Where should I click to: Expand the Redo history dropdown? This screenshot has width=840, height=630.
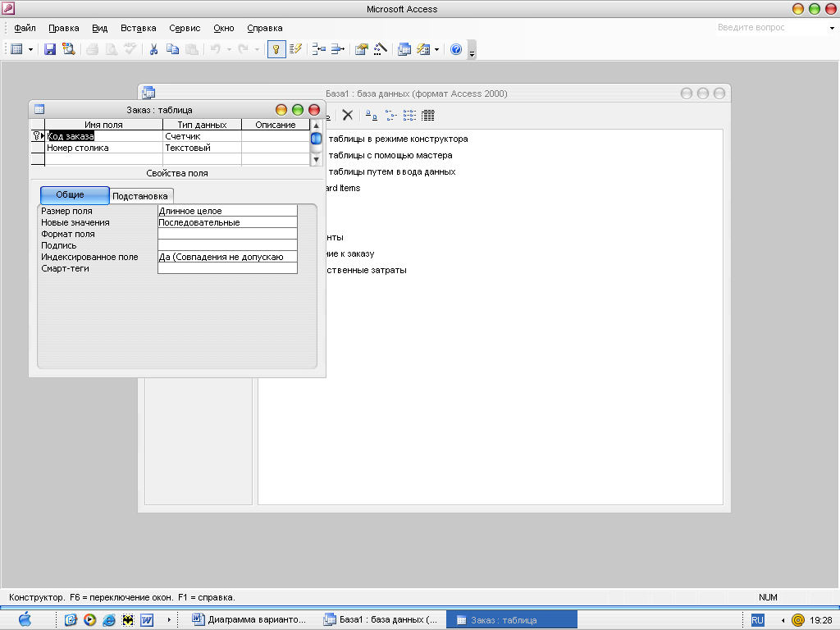[257, 50]
